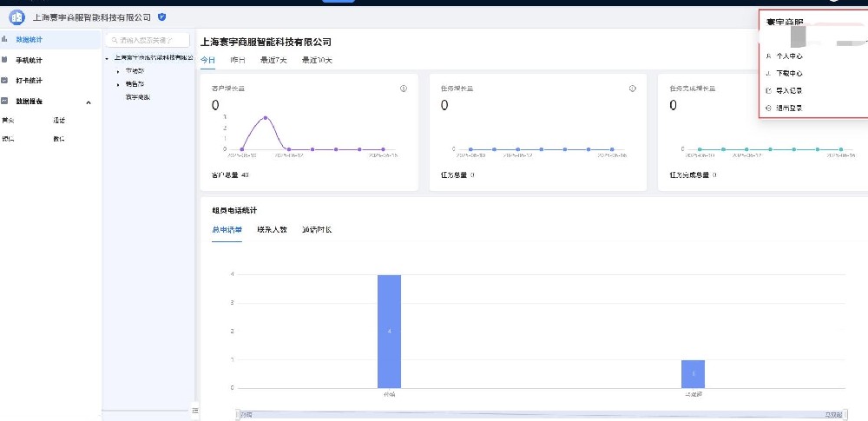Open 个人中心 from the user menu
The height and width of the screenshot is (421, 868).
coord(789,56)
